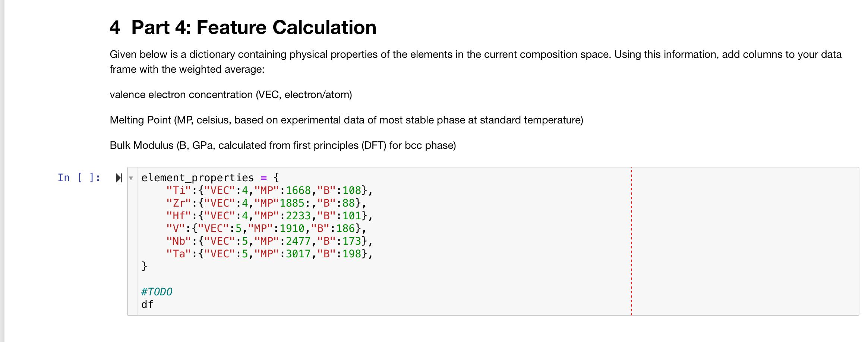
Task: Click the red dashed column ruler line
Action: point(631,242)
